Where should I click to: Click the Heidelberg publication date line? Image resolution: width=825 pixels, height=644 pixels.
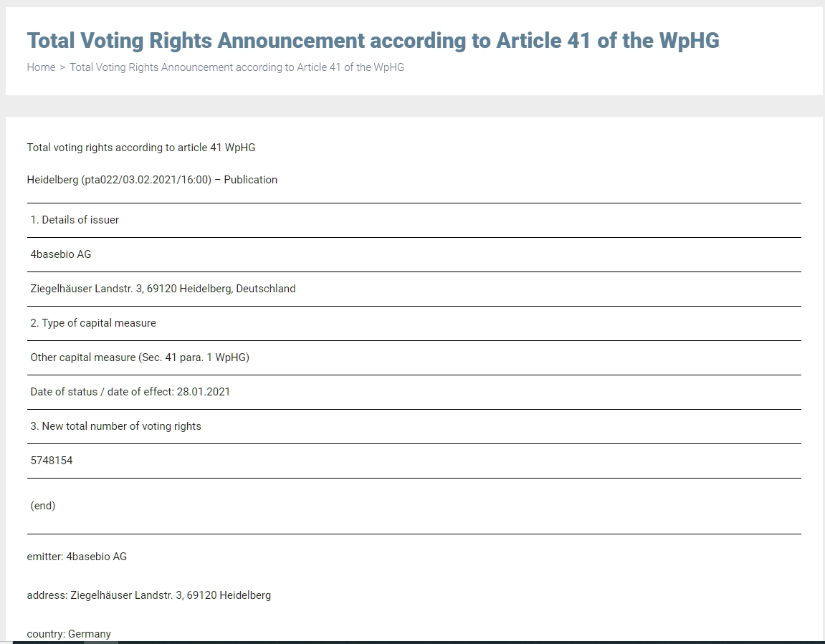point(152,180)
